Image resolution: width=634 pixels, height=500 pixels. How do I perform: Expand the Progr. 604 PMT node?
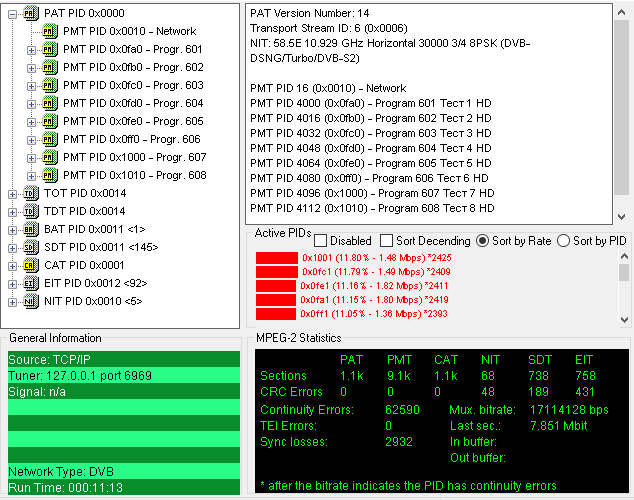click(31, 104)
